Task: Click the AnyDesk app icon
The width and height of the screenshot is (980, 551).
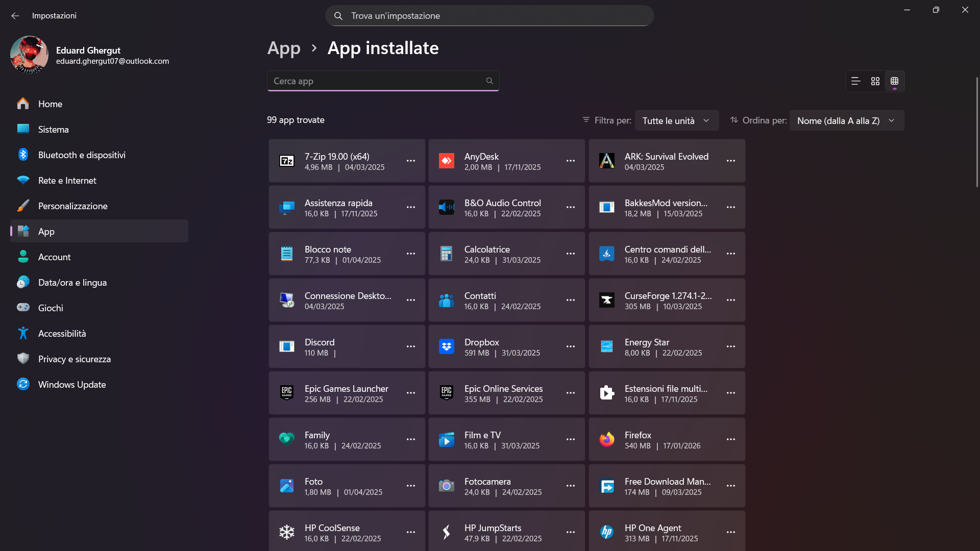Action: tap(447, 161)
